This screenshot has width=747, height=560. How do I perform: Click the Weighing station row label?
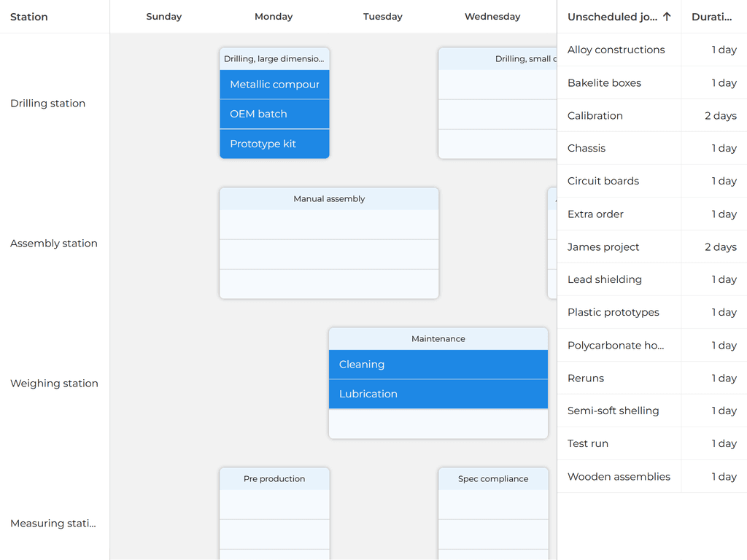(x=54, y=383)
